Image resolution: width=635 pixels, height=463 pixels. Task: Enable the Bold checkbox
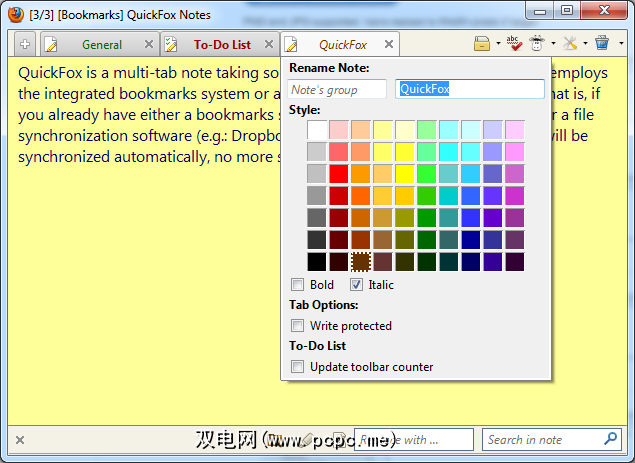pyautogui.click(x=297, y=285)
